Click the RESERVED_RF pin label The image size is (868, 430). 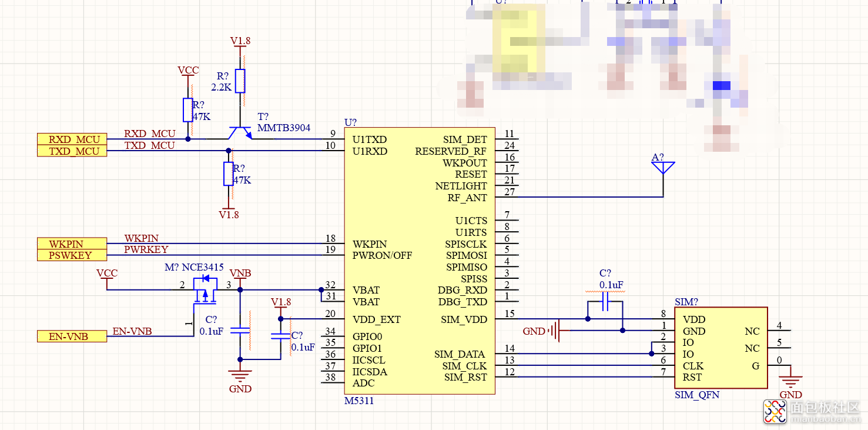coord(451,152)
